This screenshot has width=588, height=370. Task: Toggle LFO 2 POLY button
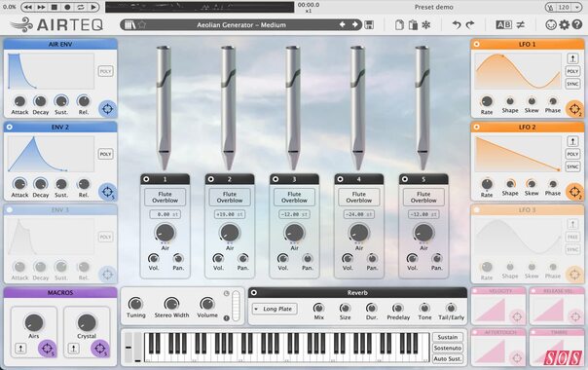[x=572, y=154]
